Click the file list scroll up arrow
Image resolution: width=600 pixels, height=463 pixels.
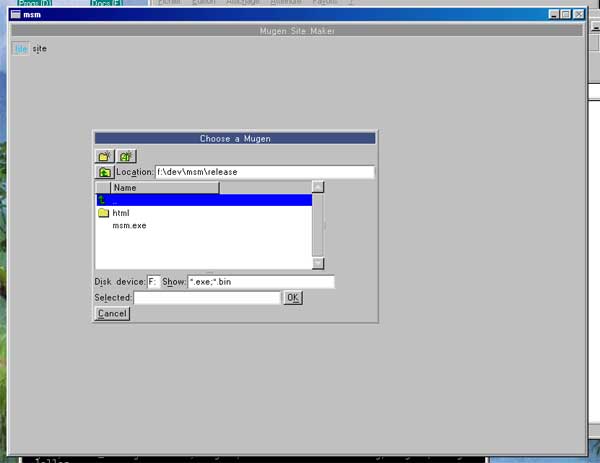(x=318, y=186)
